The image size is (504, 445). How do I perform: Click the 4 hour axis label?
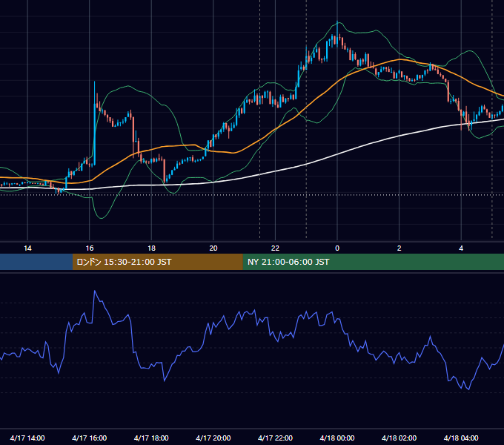[x=461, y=248]
